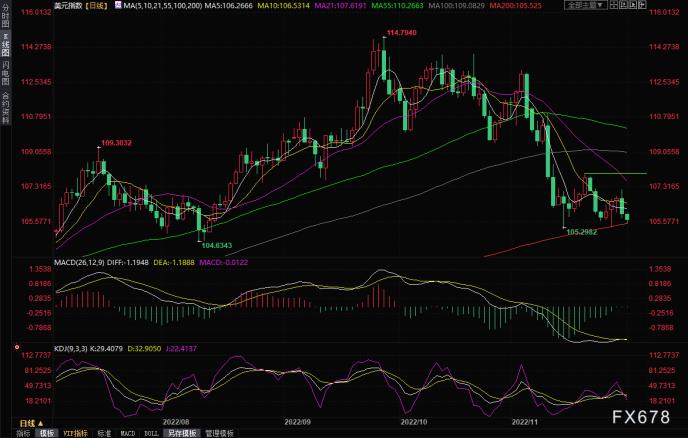The image size is (688, 438).
Task: Open the 分时图 side tab
Action: coord(5,16)
